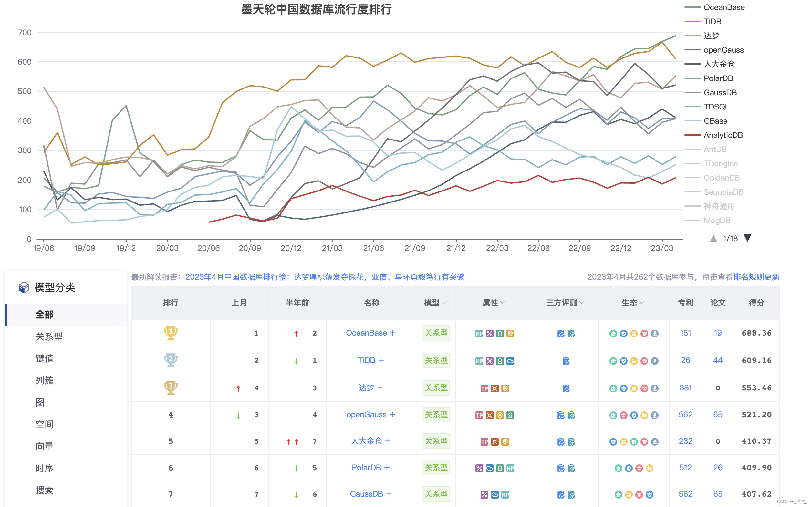Click the bronze third-place trophy icon
Image resolution: width=812 pixels, height=507 pixels.
tap(171, 388)
